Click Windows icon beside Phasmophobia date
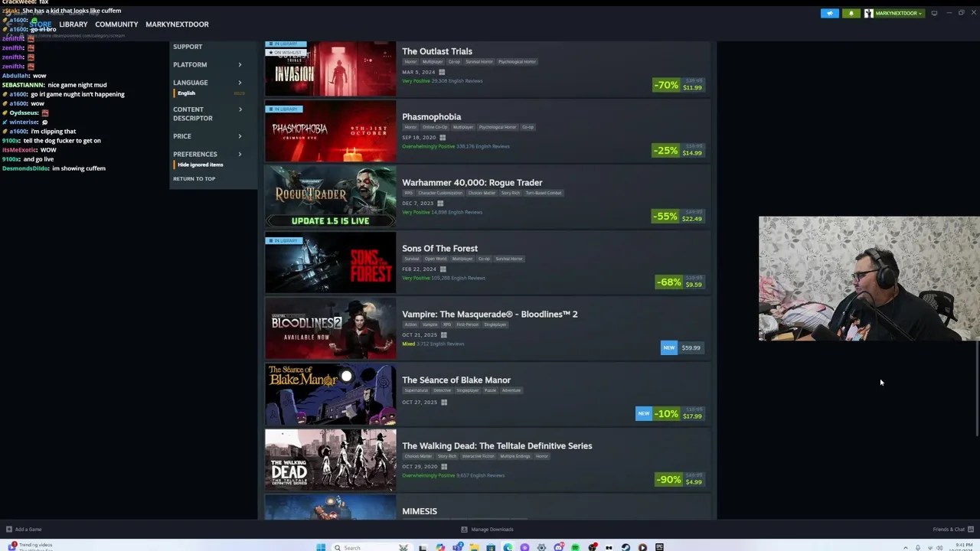 pyautogui.click(x=443, y=138)
